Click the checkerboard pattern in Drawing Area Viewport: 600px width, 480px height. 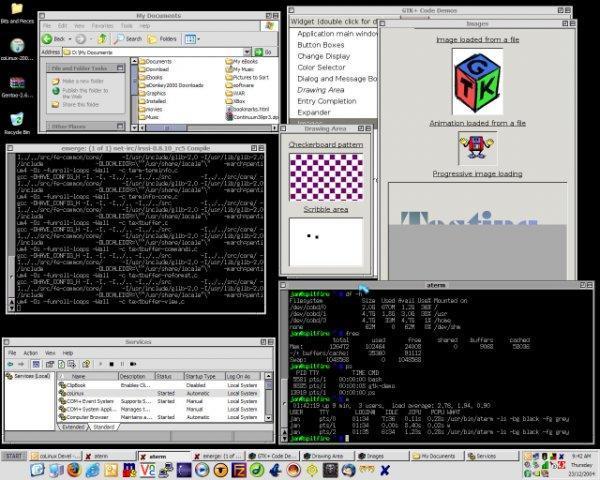coord(326,176)
